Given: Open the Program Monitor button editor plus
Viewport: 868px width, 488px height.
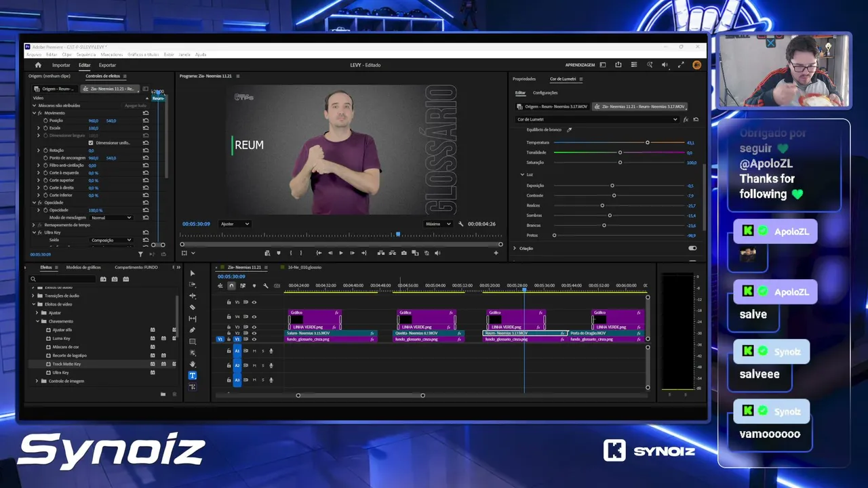Looking at the screenshot, I should pyautogui.click(x=496, y=253).
